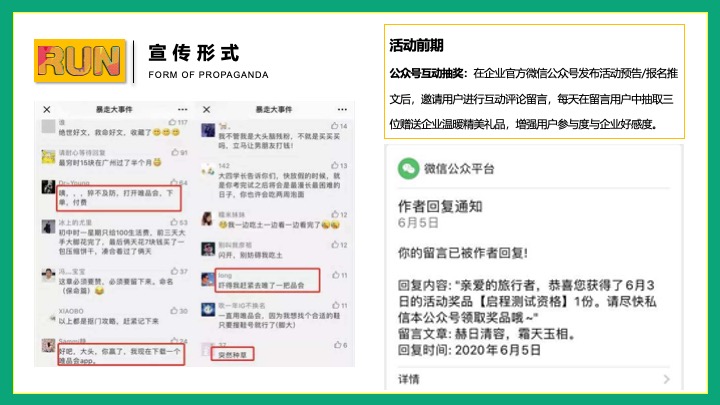Open 冰上的尤里's avatar
720x405 pixels.
pyautogui.click(x=48, y=226)
